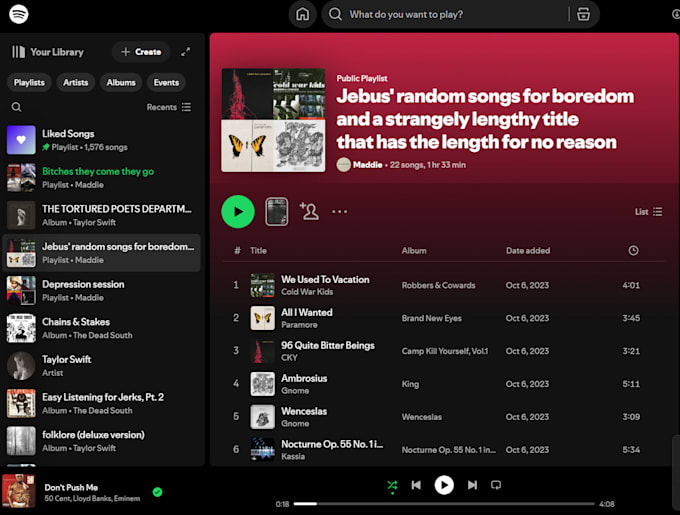Open King album link
This screenshot has height=515, width=680.
click(x=410, y=384)
